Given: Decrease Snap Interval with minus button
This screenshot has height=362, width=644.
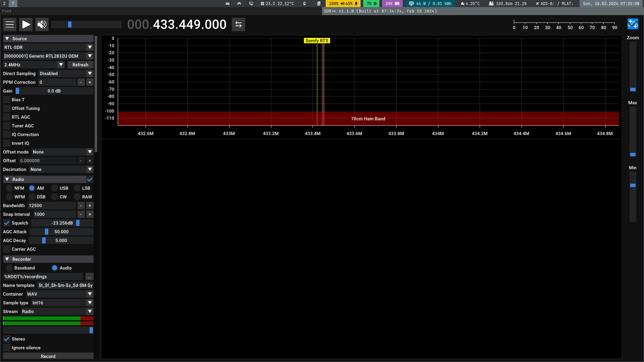Looking at the screenshot, I should coord(81,214).
